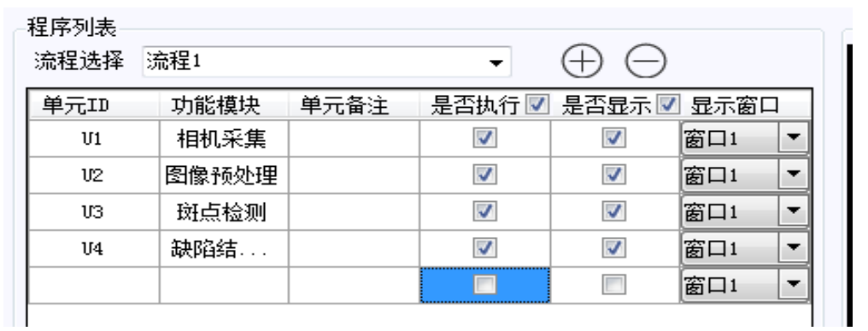
Task: Toggle the 是否显示 header checkbox
Action: point(668,104)
